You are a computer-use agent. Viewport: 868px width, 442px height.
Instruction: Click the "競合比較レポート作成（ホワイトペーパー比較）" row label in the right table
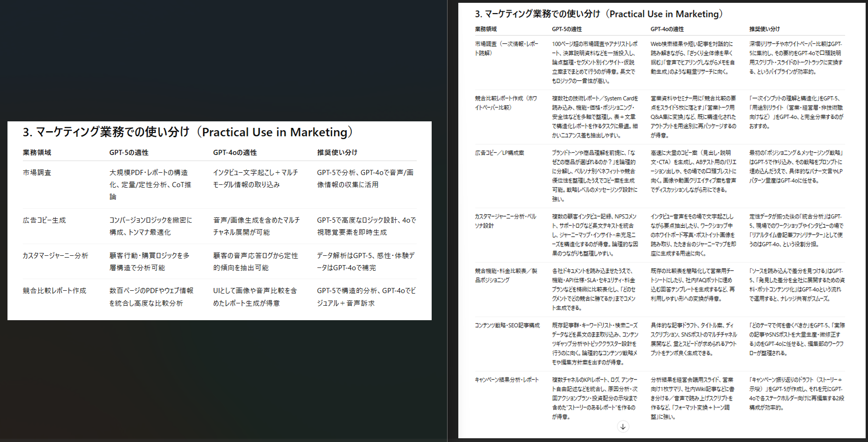click(x=506, y=103)
